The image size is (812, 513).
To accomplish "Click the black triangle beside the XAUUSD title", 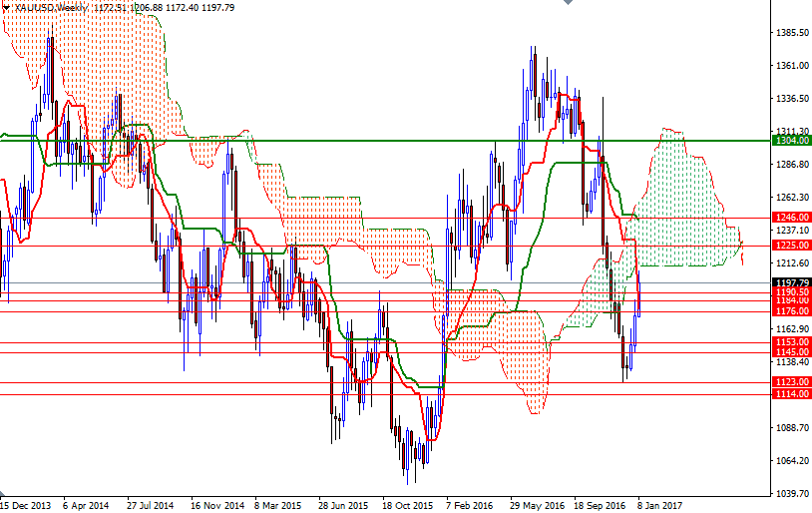I will click(7, 7).
